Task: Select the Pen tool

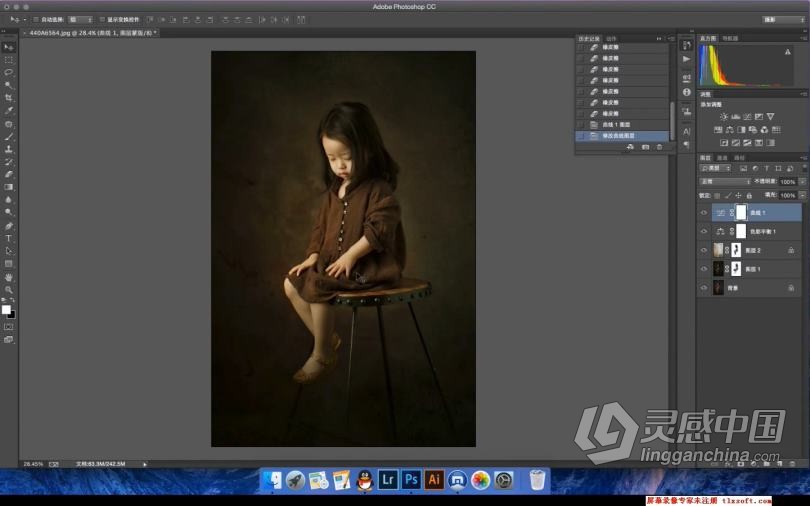Action: point(8,226)
